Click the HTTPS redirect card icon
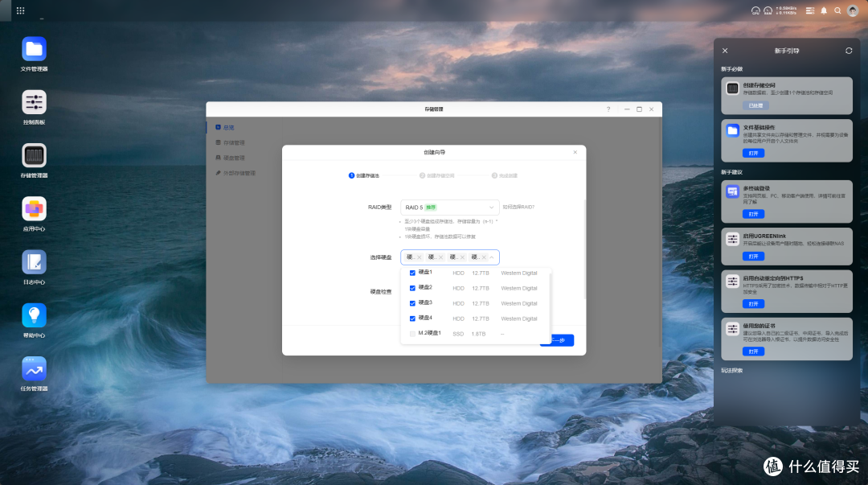Viewport: 868px width, 485px height. click(732, 281)
